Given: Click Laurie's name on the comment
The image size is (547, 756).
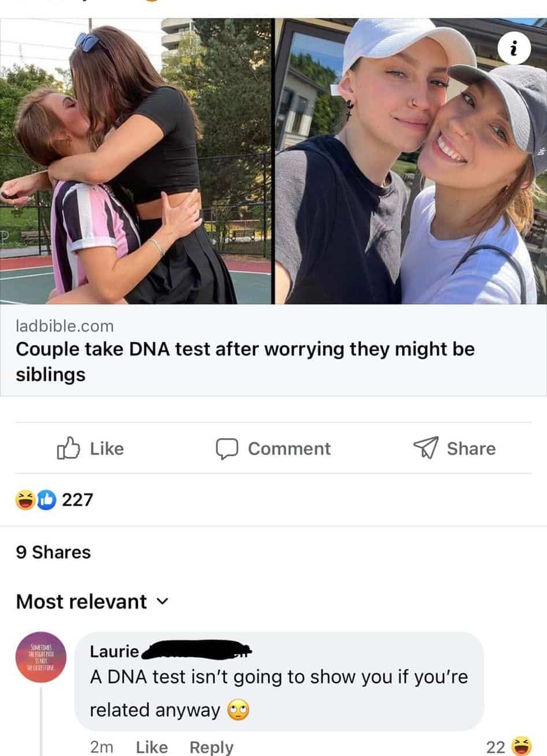Looking at the screenshot, I should point(114,652).
